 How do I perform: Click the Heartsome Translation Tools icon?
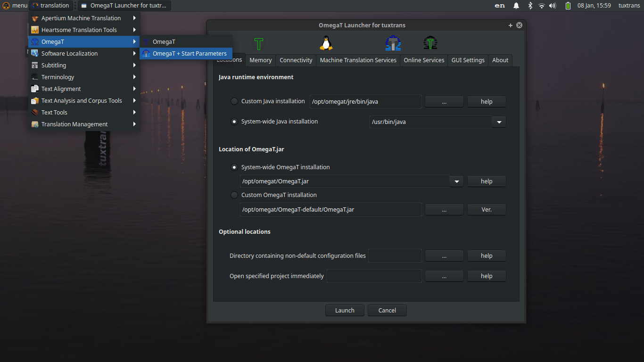pyautogui.click(x=35, y=30)
